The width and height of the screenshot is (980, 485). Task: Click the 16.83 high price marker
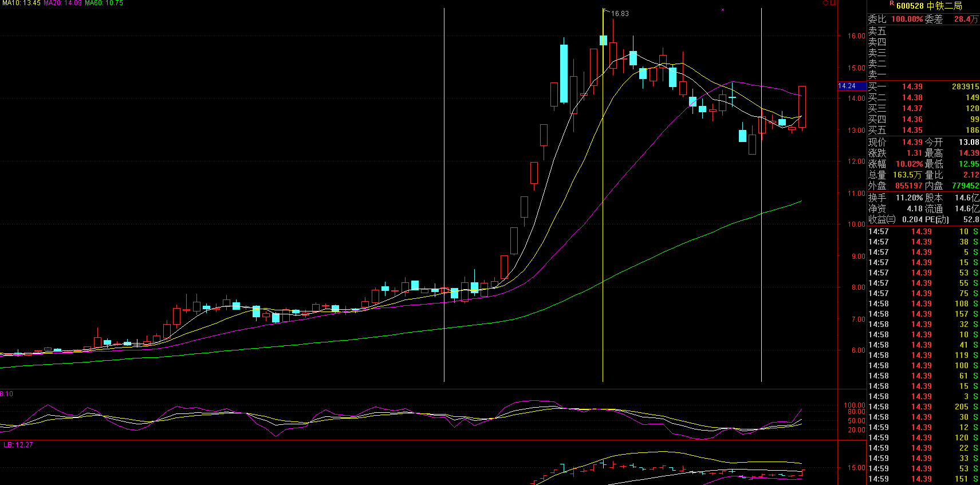pyautogui.click(x=619, y=14)
